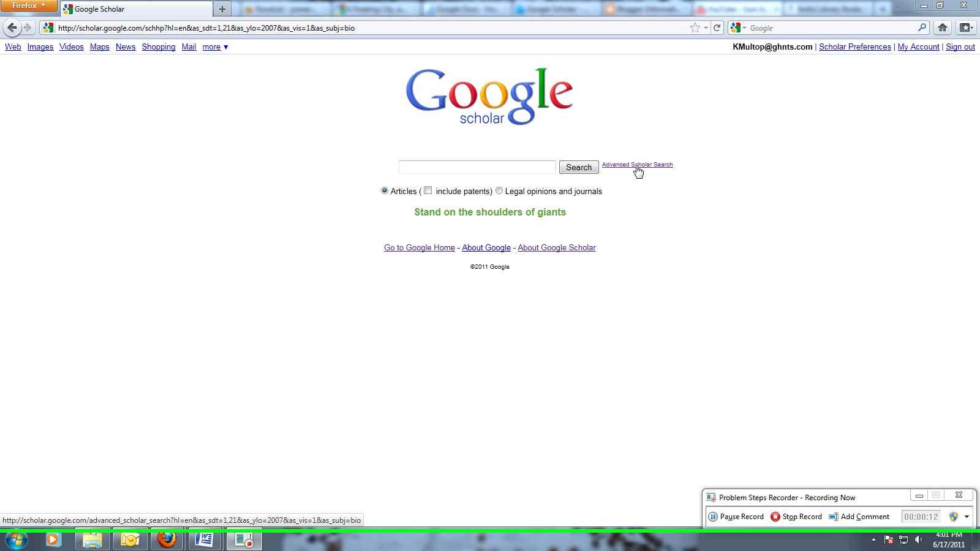Viewport: 980px width, 551px height.
Task: Open the My Account link
Action: pyautogui.click(x=918, y=47)
